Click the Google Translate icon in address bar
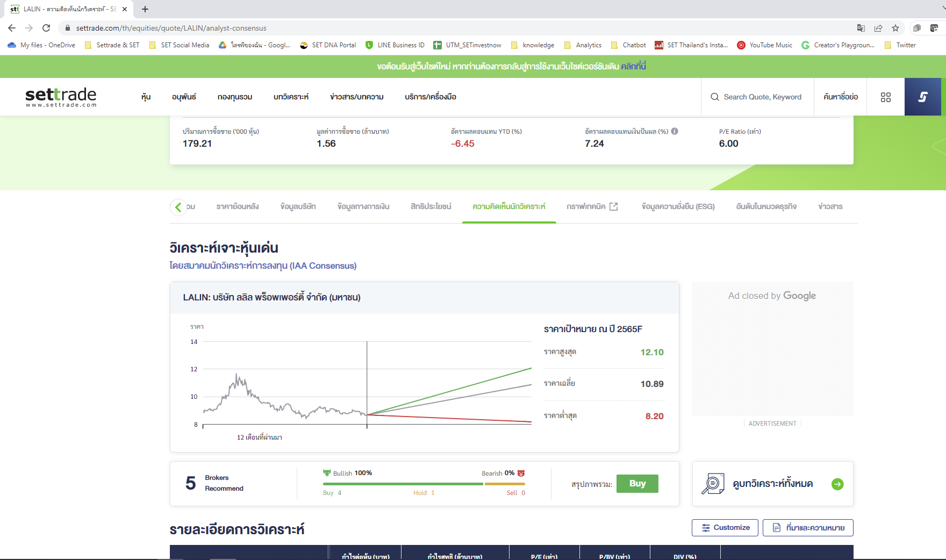This screenshot has height=560, width=946. 861,27
